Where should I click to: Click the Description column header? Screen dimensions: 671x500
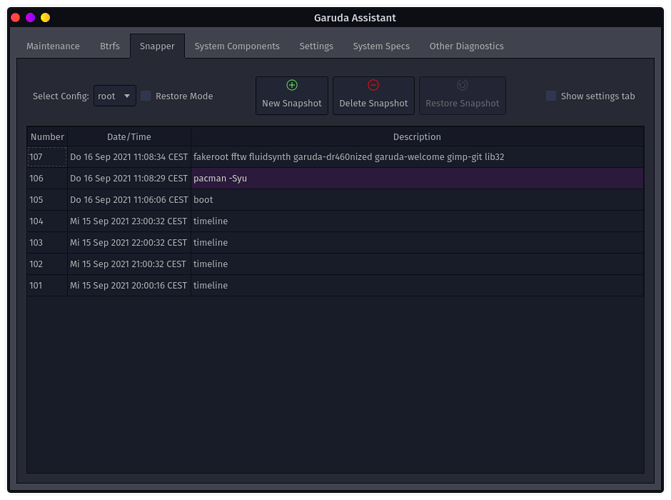[x=417, y=137]
